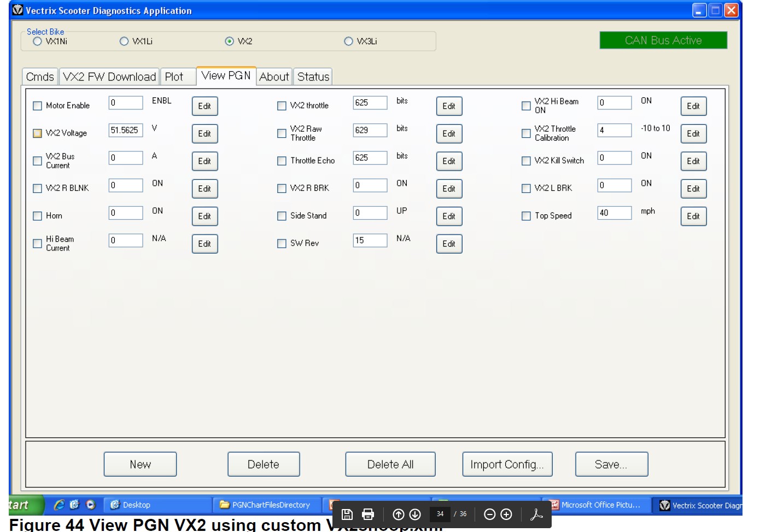Click the Top Speed value field
Screen dimensions: 760x532
click(x=614, y=213)
